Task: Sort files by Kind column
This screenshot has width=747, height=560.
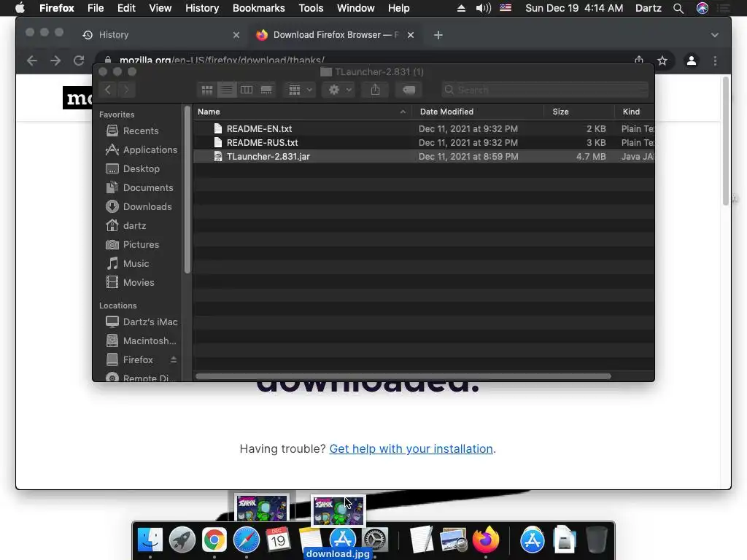Action: [635, 112]
